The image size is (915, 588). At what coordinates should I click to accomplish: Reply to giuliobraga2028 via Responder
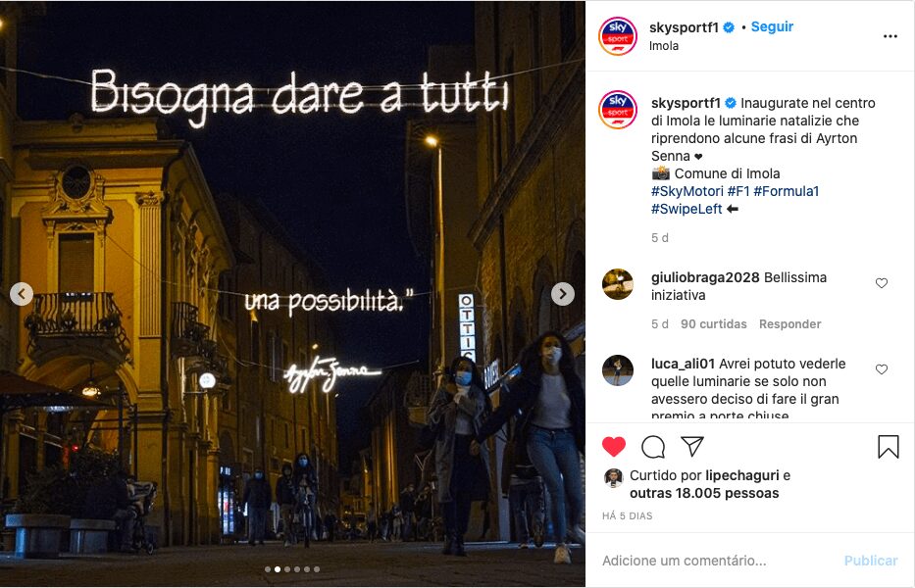789,324
